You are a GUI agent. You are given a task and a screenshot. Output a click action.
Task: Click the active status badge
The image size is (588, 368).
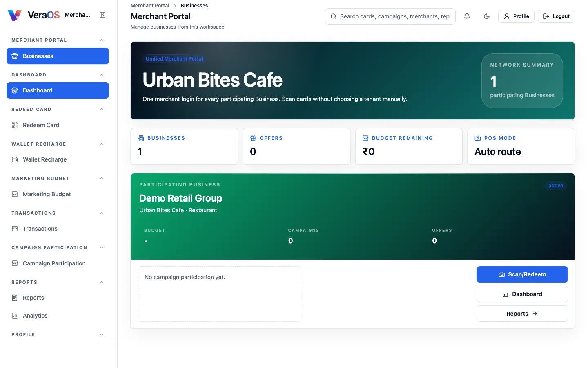(x=556, y=186)
